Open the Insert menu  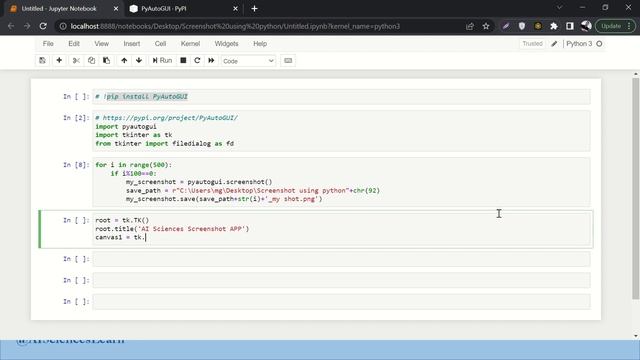pos(132,44)
